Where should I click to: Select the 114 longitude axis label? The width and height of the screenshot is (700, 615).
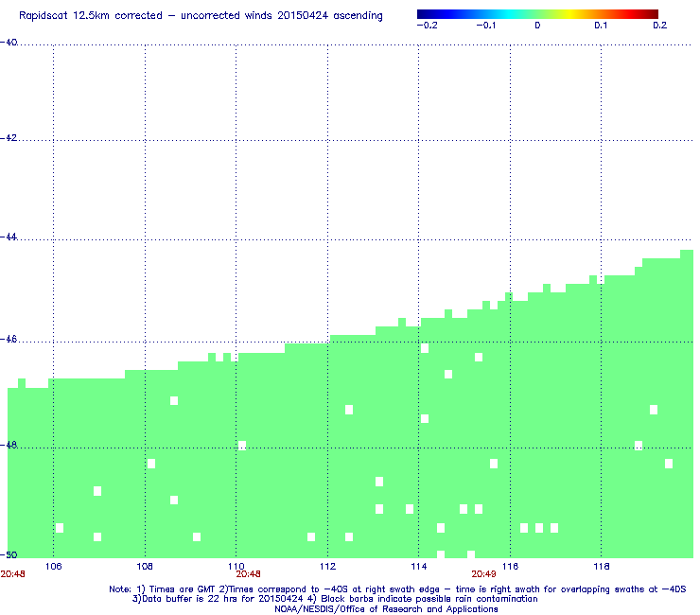click(419, 567)
